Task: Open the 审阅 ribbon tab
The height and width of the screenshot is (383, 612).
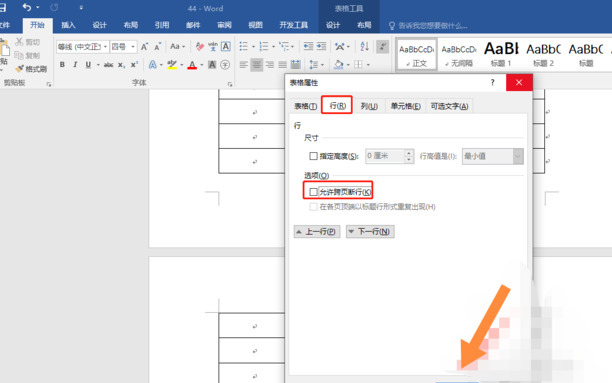Action: (224, 25)
